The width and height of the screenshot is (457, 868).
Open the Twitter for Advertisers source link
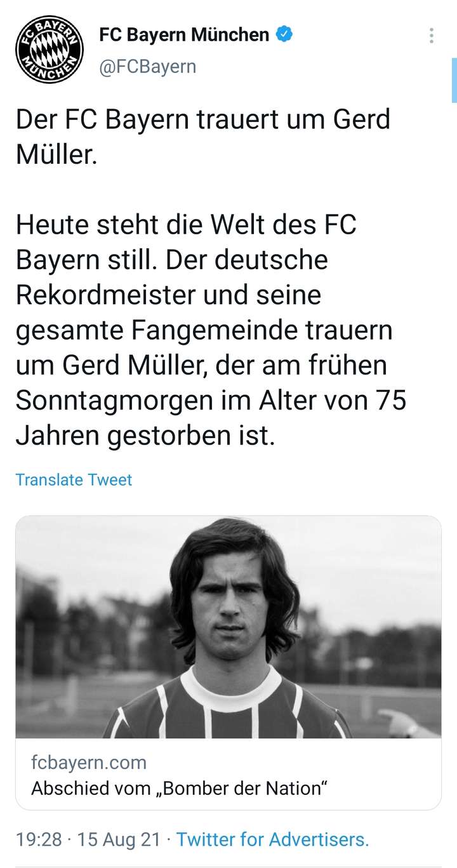tap(272, 840)
